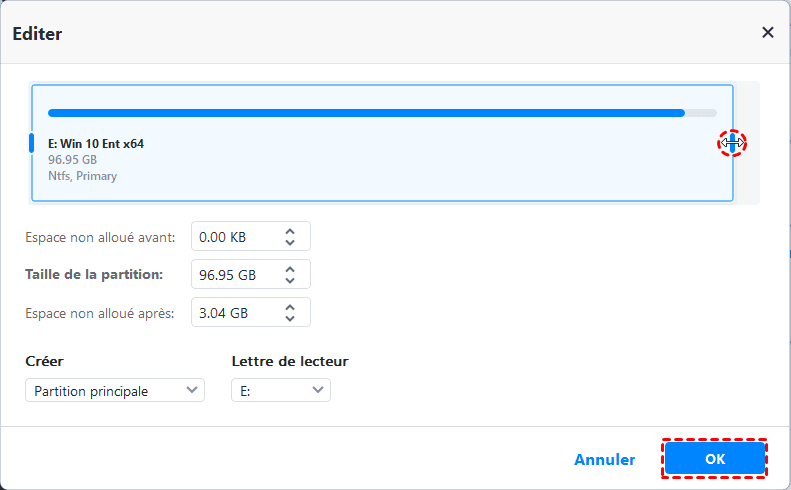Increase Espace non alloué avant value
The width and height of the screenshot is (791, 490).
(x=290, y=231)
